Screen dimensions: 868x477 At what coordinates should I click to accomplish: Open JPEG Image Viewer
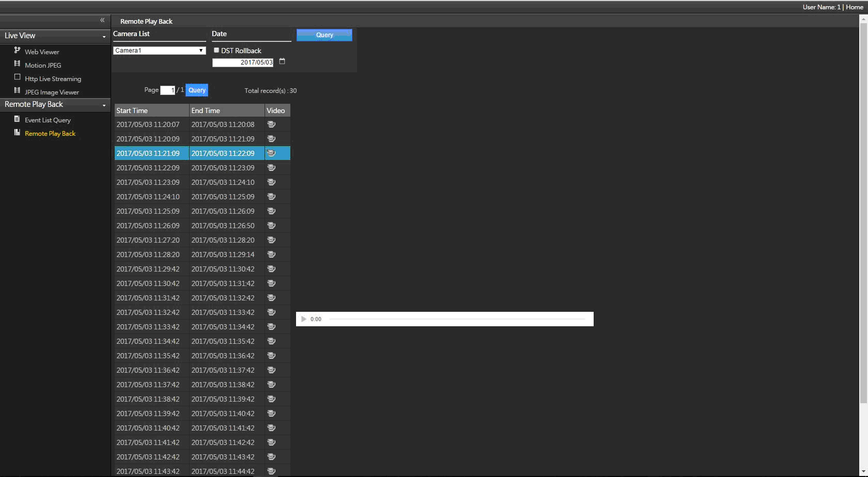point(52,92)
